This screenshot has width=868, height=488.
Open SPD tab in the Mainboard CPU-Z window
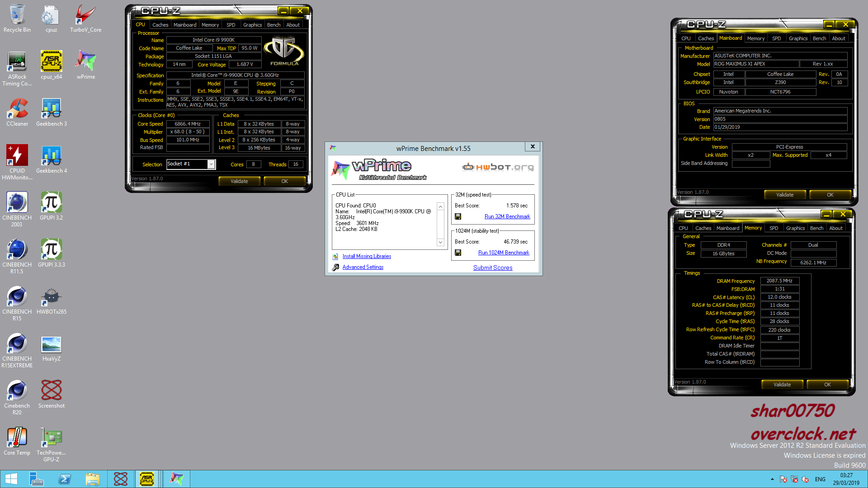tap(776, 38)
